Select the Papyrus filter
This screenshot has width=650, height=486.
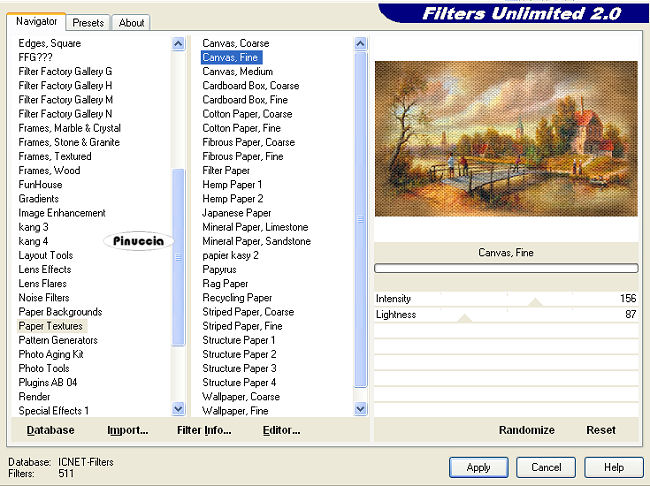(x=219, y=269)
